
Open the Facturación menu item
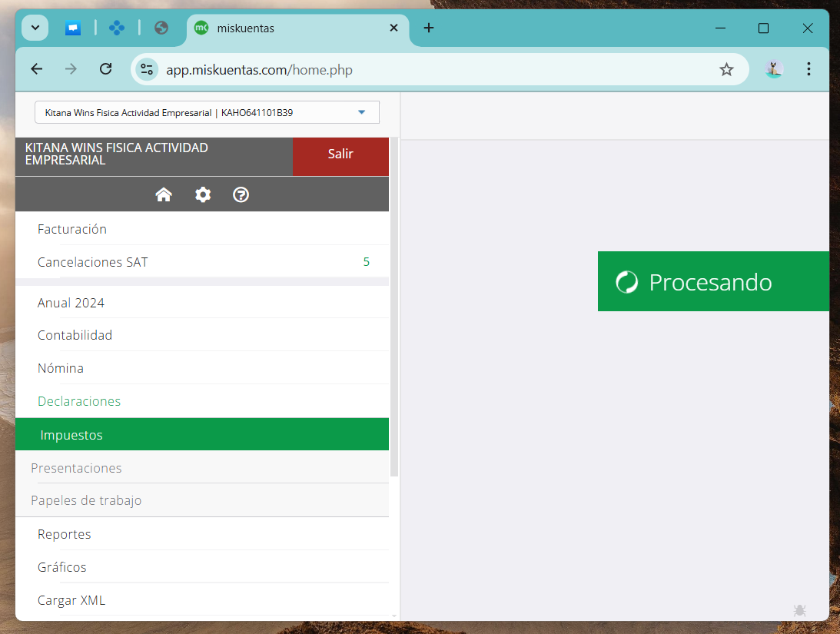pos(72,229)
